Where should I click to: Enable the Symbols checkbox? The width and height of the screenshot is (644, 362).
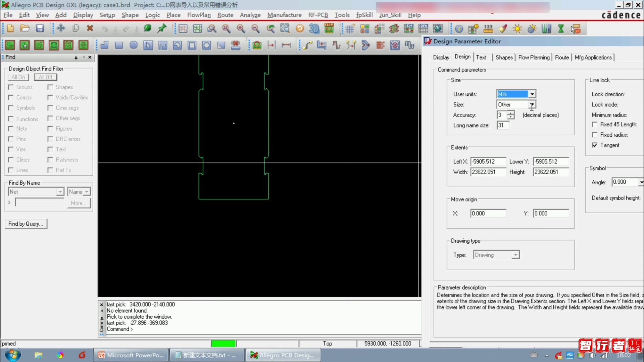pyautogui.click(x=11, y=108)
